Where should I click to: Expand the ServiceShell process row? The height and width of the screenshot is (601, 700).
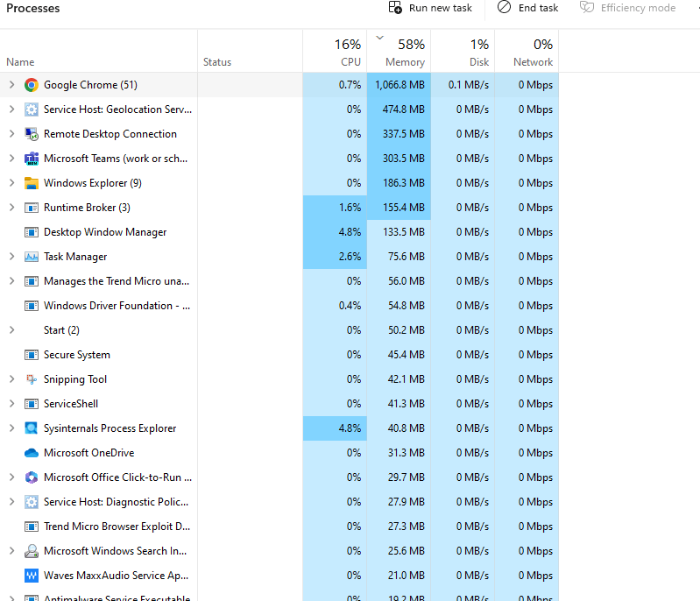pyautogui.click(x=12, y=404)
